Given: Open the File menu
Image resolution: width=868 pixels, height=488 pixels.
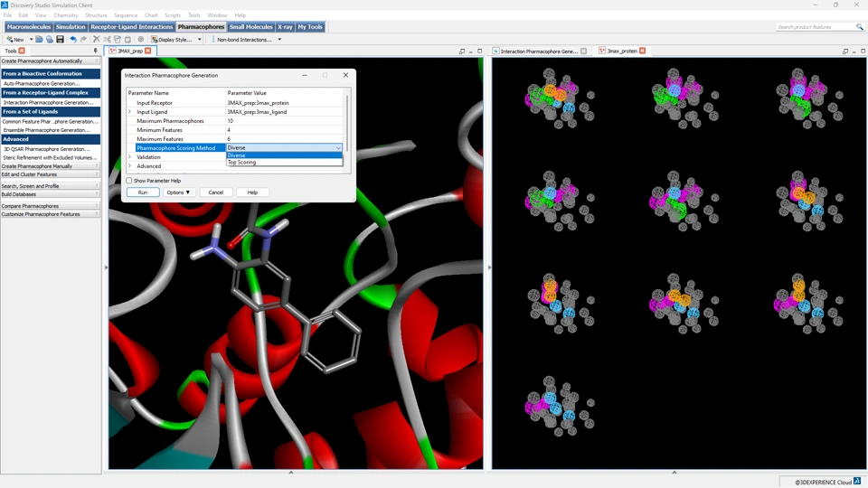Looking at the screenshot, I should 8,15.
